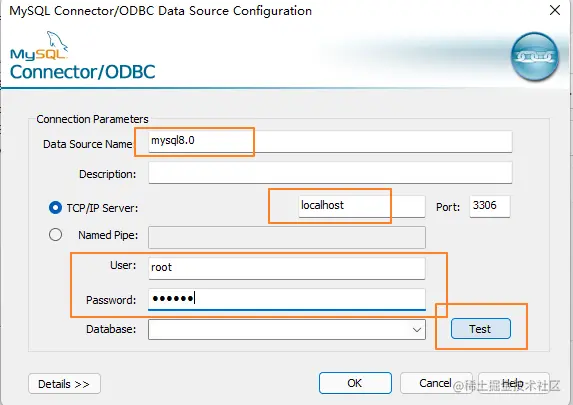Open the Database dropdown list
The width and height of the screenshot is (573, 405).
pos(417,330)
